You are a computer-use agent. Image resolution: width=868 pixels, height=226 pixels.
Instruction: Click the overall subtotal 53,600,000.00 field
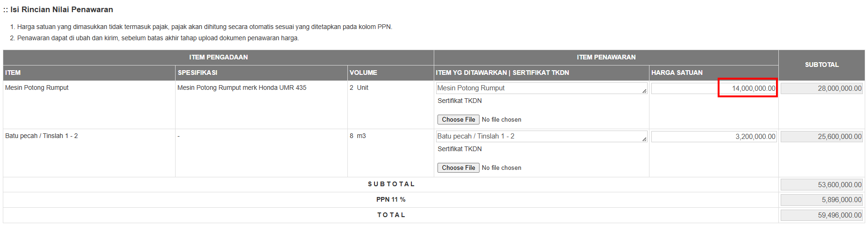(x=821, y=185)
